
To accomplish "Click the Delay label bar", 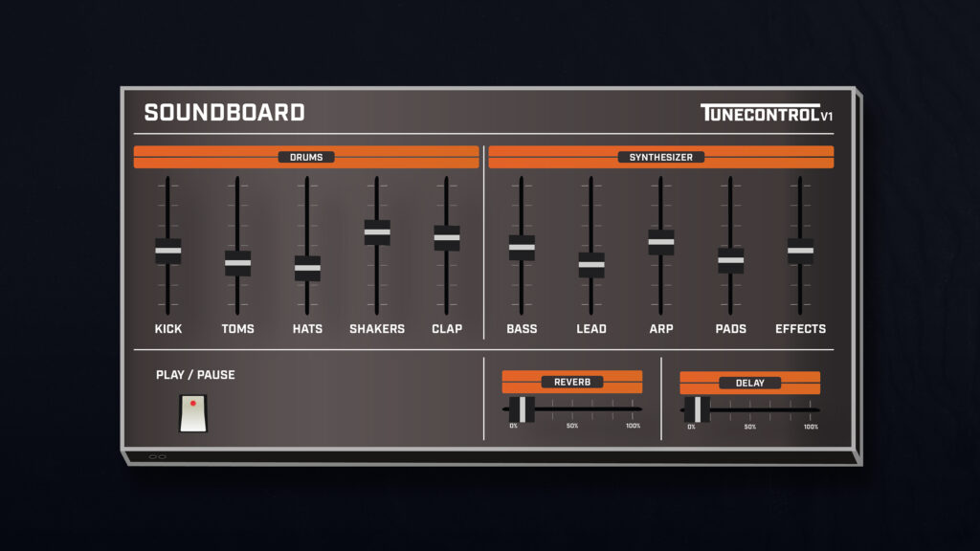I will click(749, 383).
